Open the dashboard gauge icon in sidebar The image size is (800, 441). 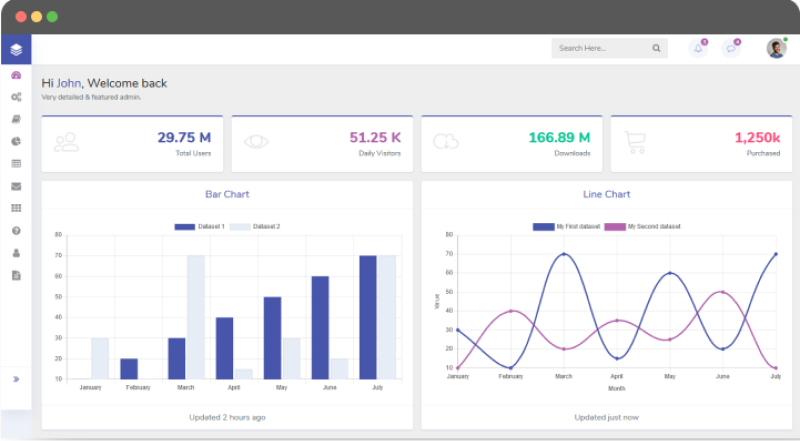pyautogui.click(x=16, y=76)
